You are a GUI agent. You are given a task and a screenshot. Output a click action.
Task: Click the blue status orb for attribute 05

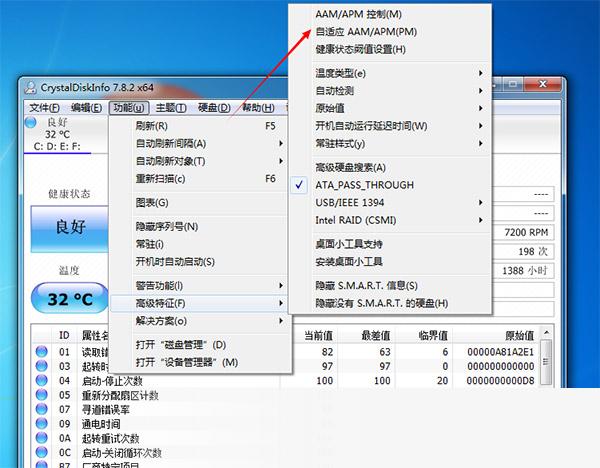[x=41, y=395]
